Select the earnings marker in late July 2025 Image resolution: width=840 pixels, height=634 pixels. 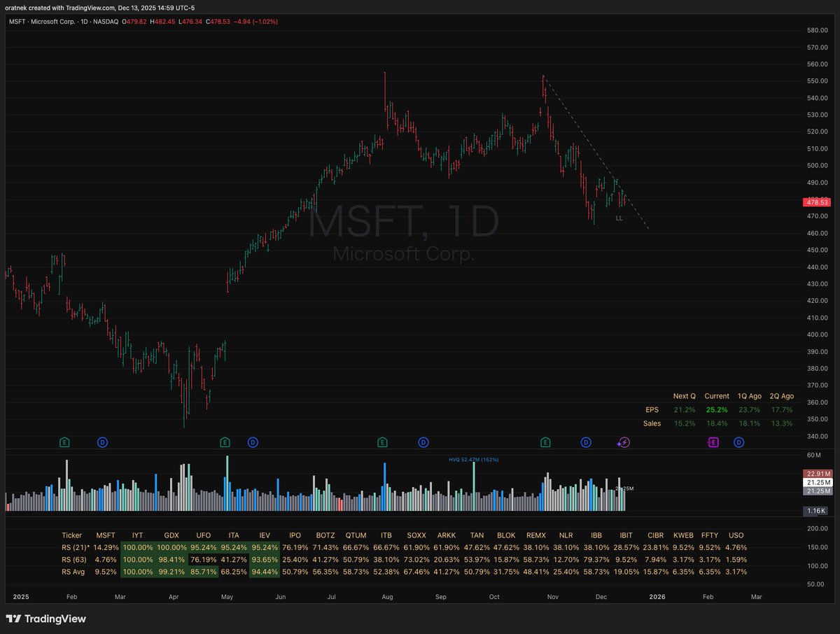click(x=382, y=442)
